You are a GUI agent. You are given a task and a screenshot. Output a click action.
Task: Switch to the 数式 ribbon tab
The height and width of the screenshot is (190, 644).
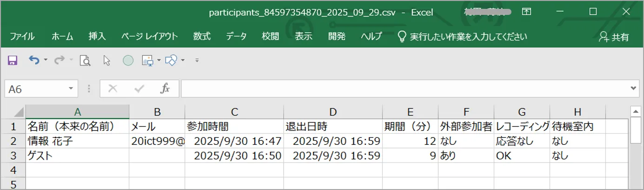tap(202, 36)
